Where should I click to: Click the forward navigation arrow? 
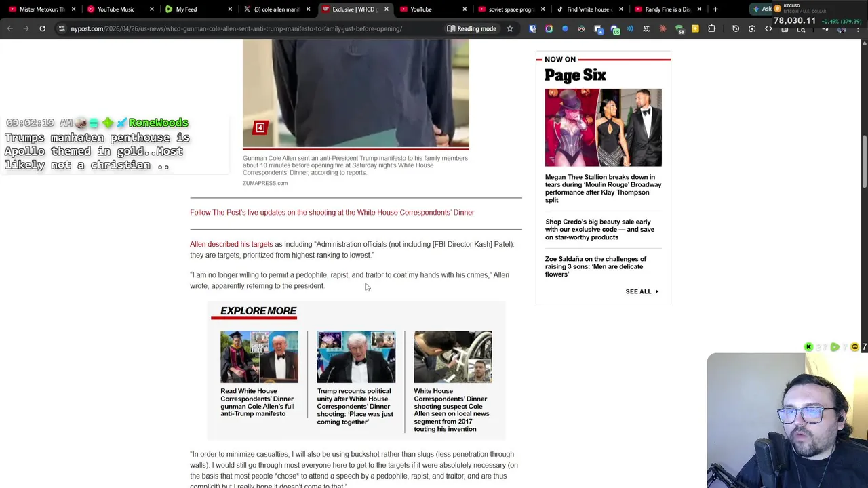click(x=26, y=28)
